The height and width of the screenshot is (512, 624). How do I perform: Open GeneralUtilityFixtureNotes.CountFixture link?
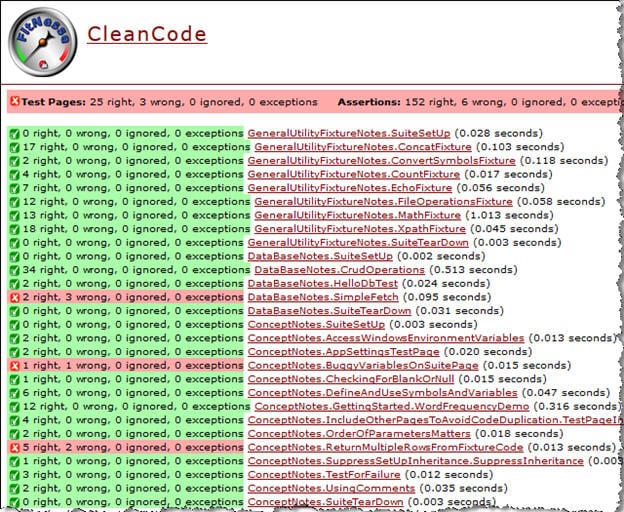(353, 174)
